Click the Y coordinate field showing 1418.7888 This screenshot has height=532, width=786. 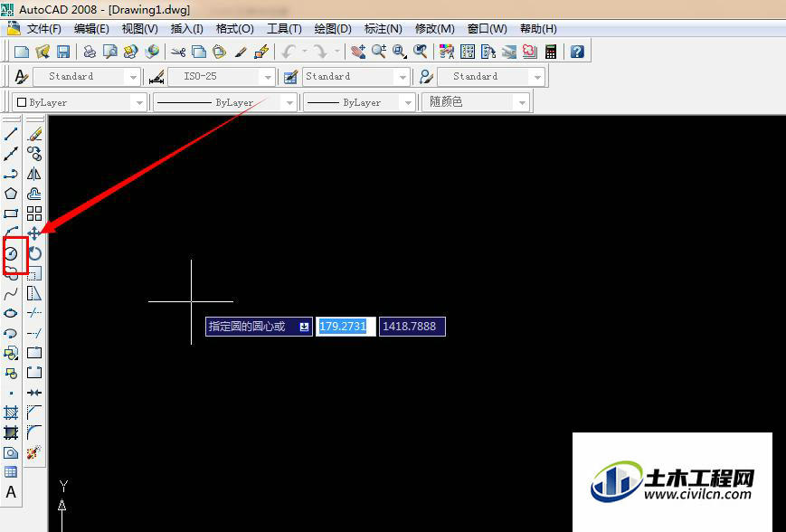tap(412, 327)
